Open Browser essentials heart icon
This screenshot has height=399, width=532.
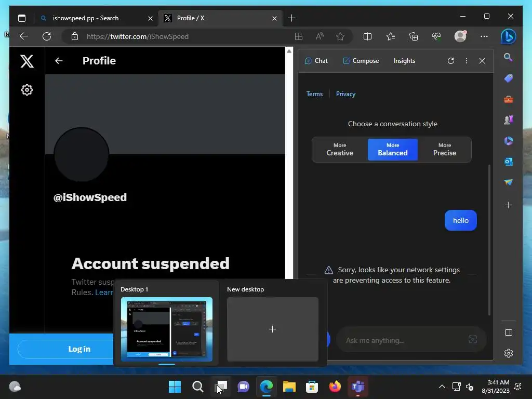[436, 36]
